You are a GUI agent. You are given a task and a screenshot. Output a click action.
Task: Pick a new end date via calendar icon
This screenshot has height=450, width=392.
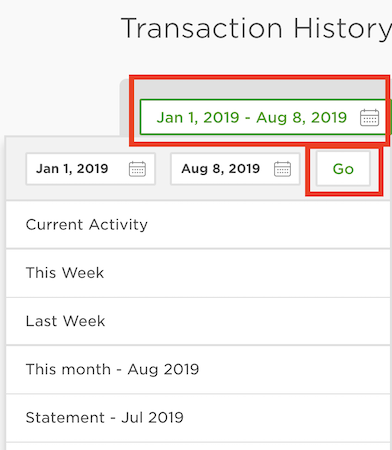pos(282,169)
